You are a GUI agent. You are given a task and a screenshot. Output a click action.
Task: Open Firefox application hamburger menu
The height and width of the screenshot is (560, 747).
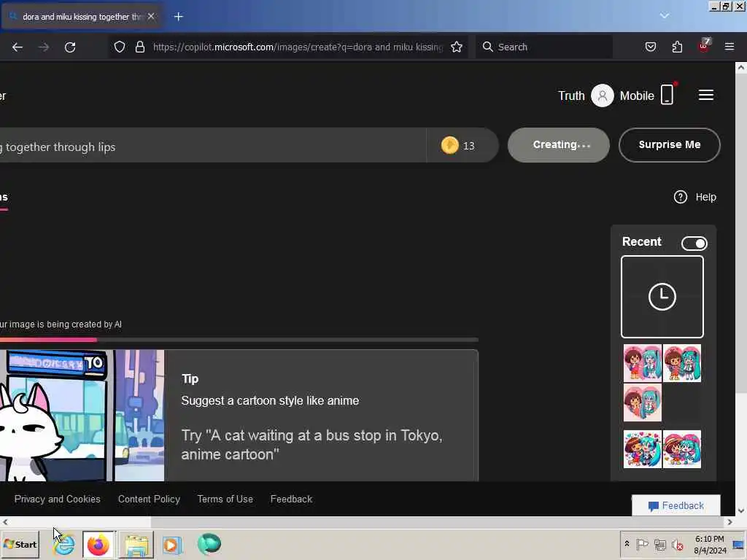[729, 47]
